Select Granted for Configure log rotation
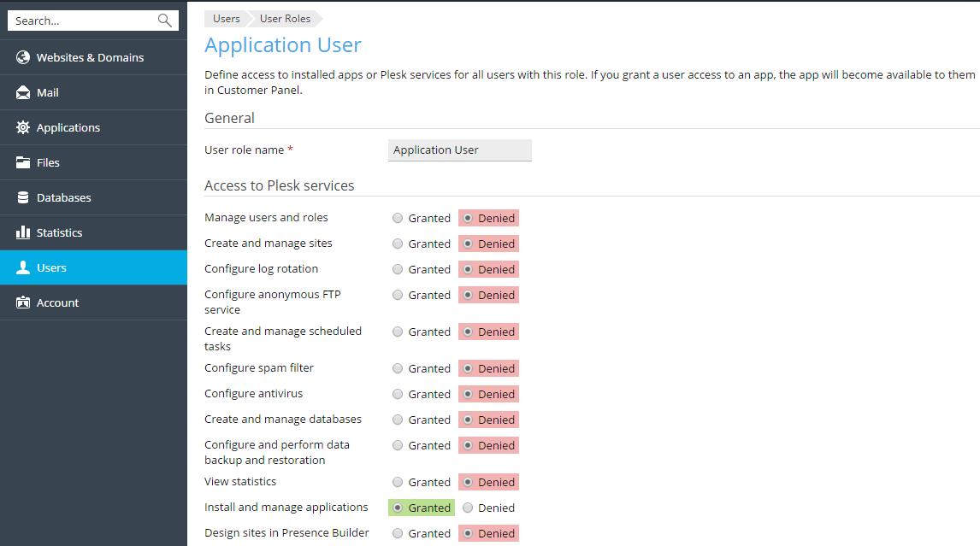The image size is (980, 546). click(x=398, y=269)
